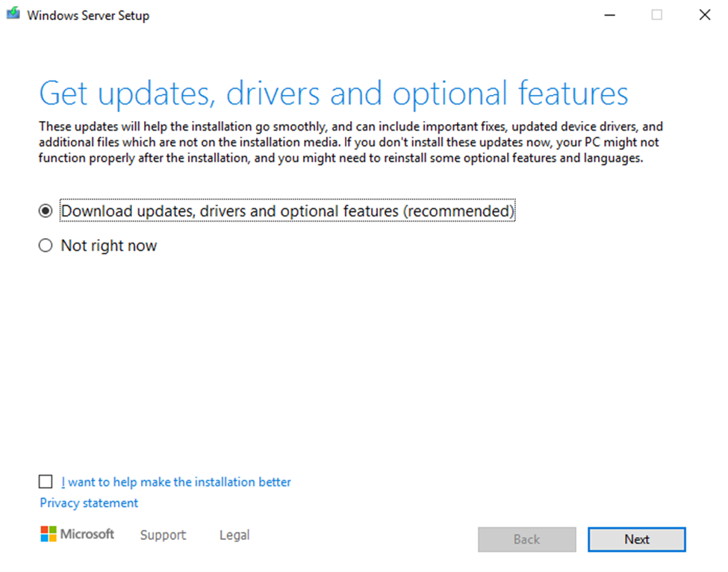Image resolution: width=728 pixels, height=572 pixels.
Task: Open the Privacy statement link
Action: point(89,503)
